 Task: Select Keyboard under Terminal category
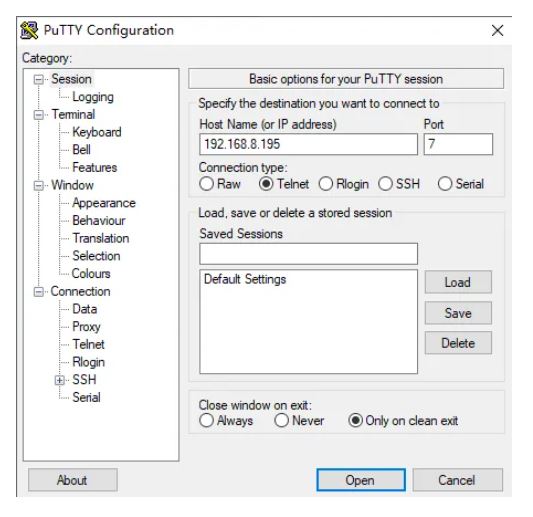pyautogui.click(x=97, y=132)
